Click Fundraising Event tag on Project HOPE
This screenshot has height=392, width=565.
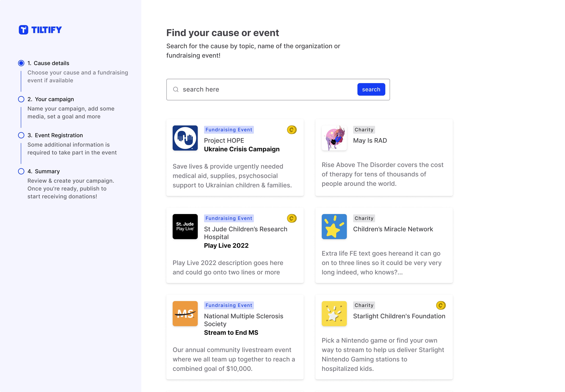tap(229, 130)
